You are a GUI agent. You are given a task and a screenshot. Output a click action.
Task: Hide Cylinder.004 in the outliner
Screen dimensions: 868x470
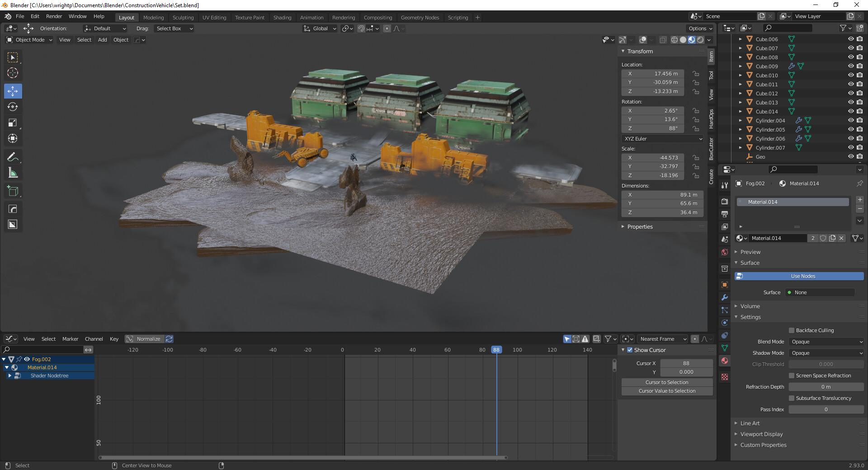point(851,121)
